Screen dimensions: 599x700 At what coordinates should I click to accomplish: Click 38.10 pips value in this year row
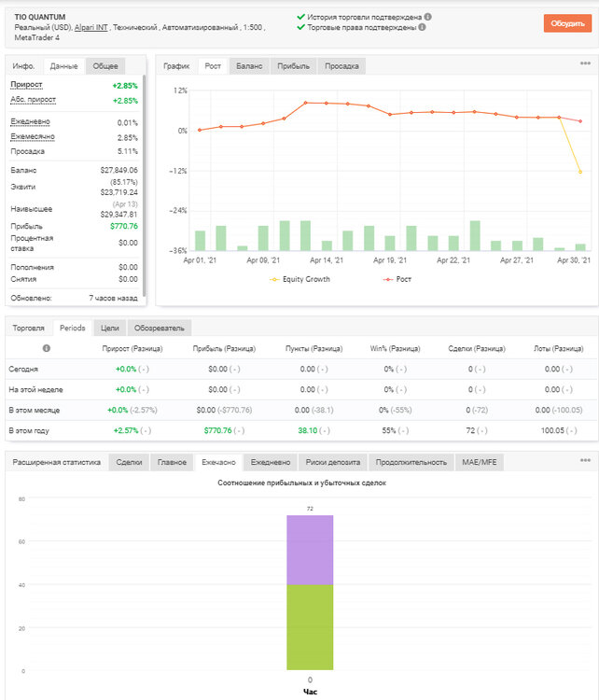(x=308, y=431)
